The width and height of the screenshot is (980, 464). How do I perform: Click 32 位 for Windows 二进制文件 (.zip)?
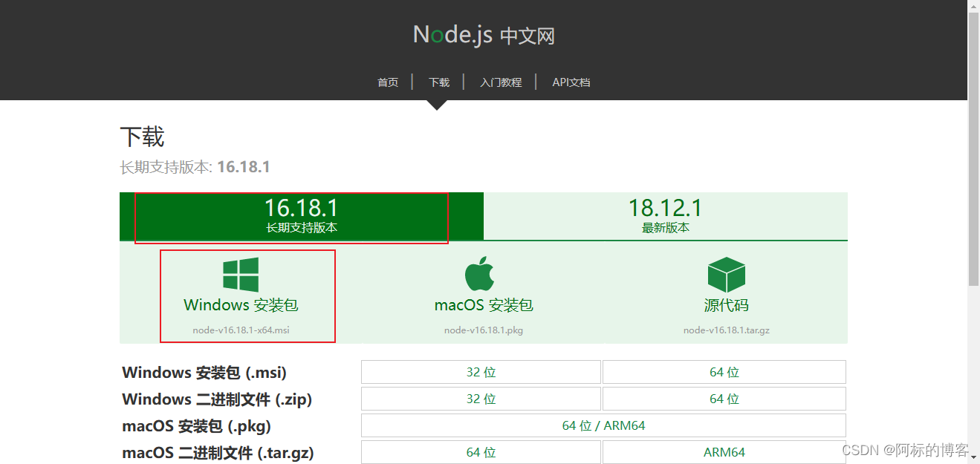[480, 399]
